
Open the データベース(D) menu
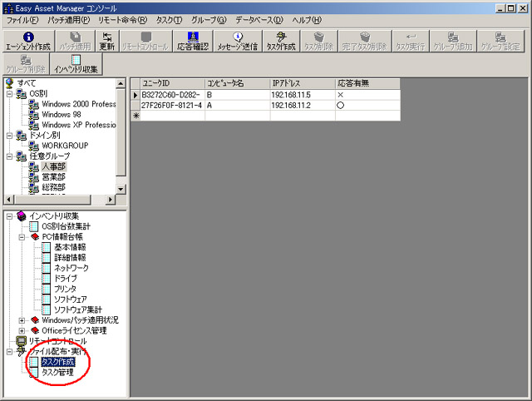259,20
